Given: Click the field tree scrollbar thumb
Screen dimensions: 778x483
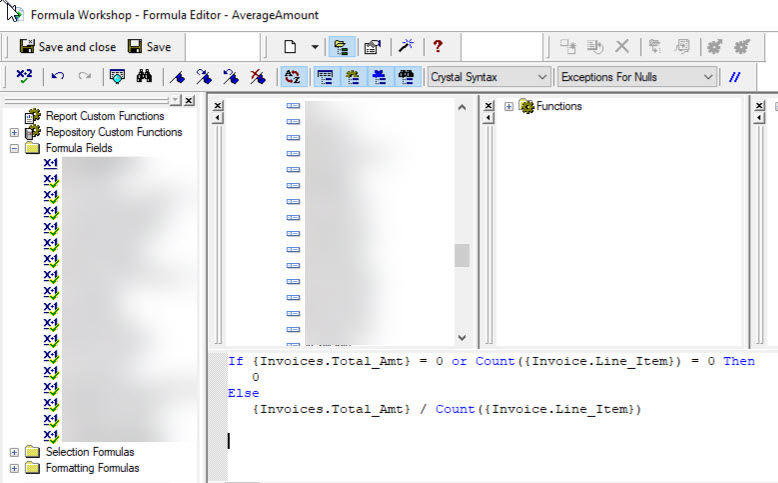Looking at the screenshot, I should pyautogui.click(x=462, y=255).
